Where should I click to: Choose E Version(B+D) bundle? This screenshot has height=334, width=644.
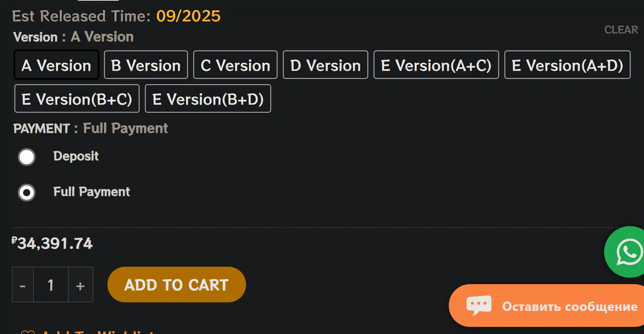208,99
